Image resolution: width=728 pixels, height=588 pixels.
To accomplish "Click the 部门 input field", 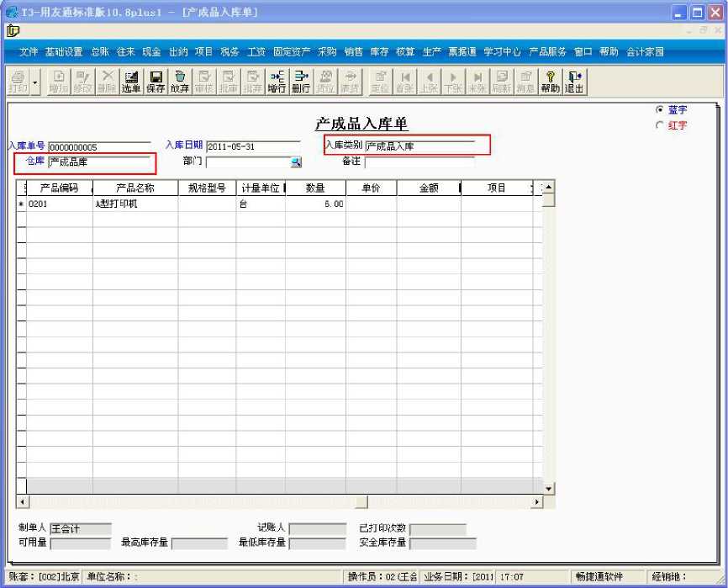I will (248, 162).
